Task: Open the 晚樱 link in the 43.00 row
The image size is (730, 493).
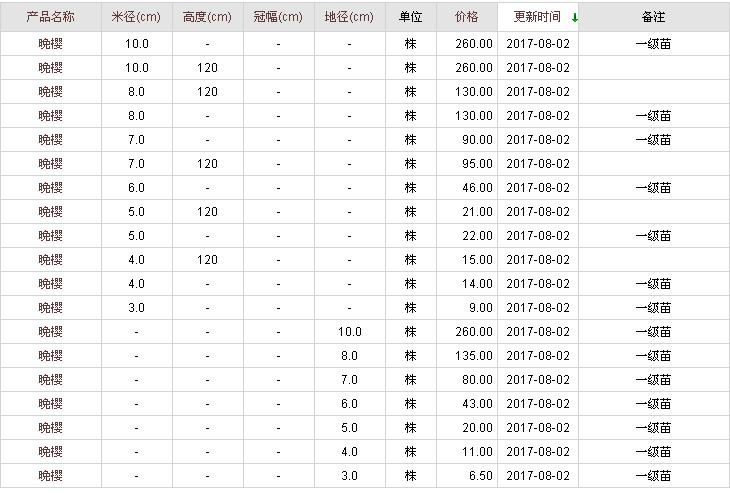Action: point(50,404)
